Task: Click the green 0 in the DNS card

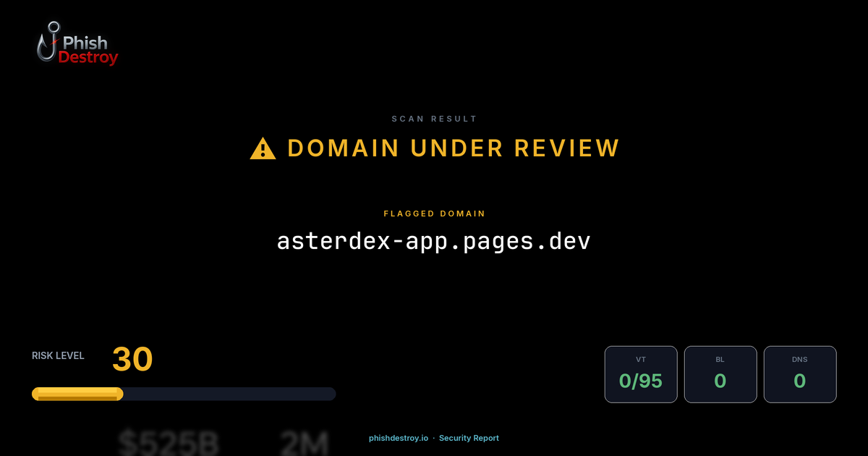Action: [800, 381]
